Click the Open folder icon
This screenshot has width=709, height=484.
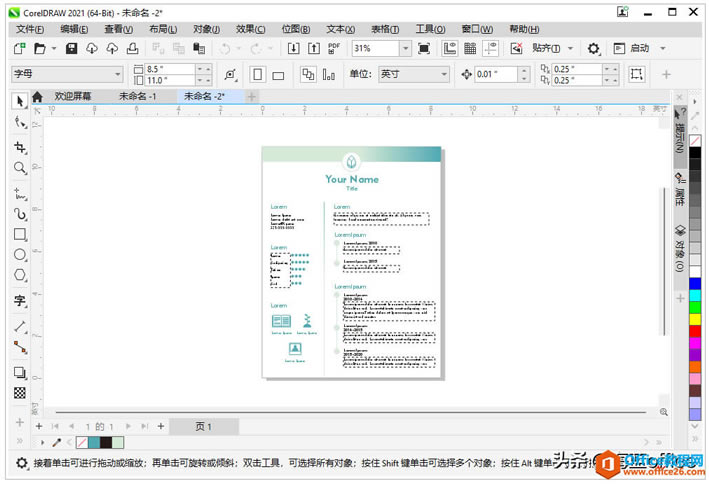[40, 48]
